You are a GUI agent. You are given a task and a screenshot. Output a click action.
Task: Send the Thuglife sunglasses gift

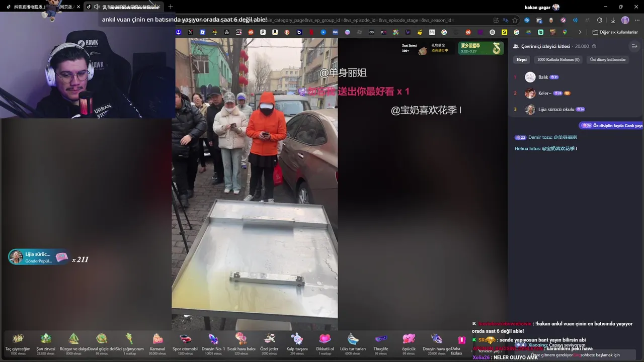381,344
